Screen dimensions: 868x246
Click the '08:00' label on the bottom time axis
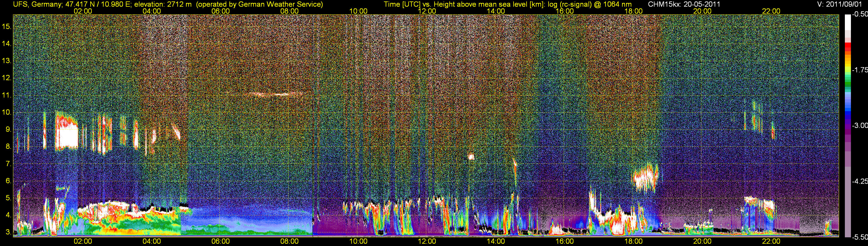point(289,241)
